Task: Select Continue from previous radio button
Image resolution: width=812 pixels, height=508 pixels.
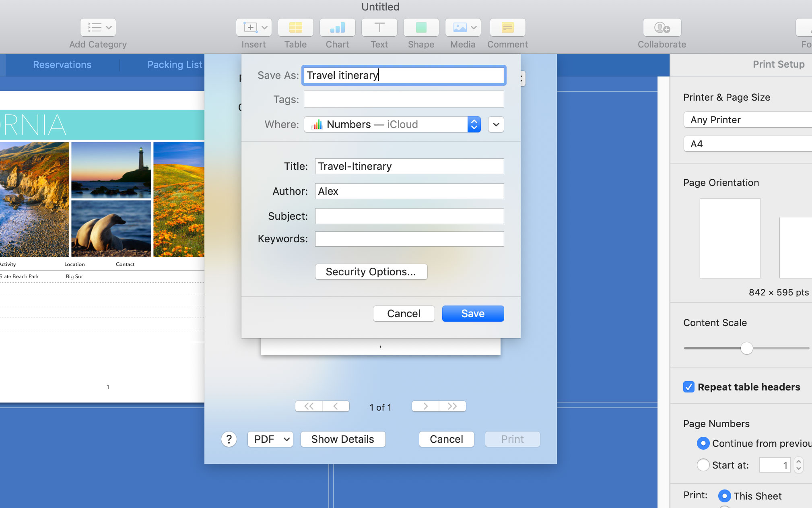Action: (703, 443)
